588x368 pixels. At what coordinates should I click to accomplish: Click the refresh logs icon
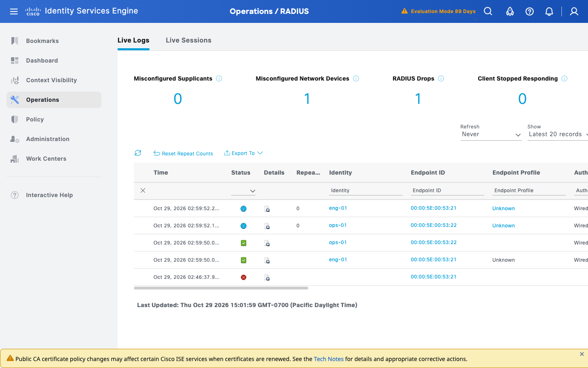pyautogui.click(x=138, y=153)
